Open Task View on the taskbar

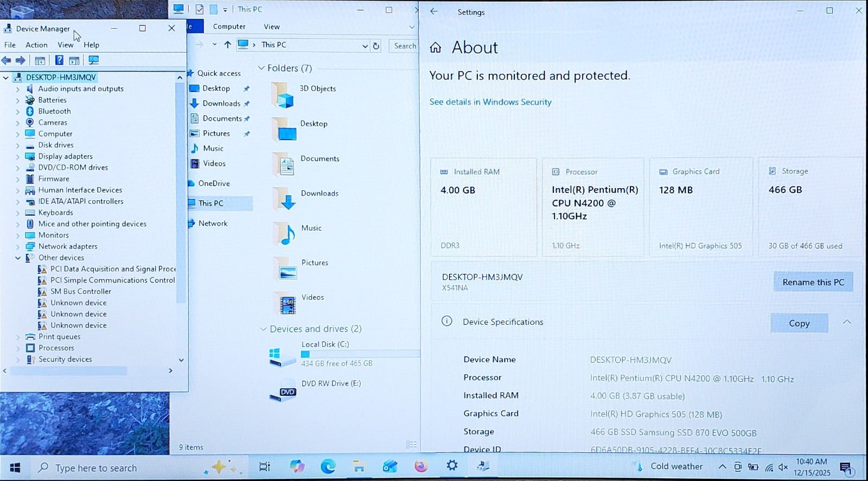[265, 466]
